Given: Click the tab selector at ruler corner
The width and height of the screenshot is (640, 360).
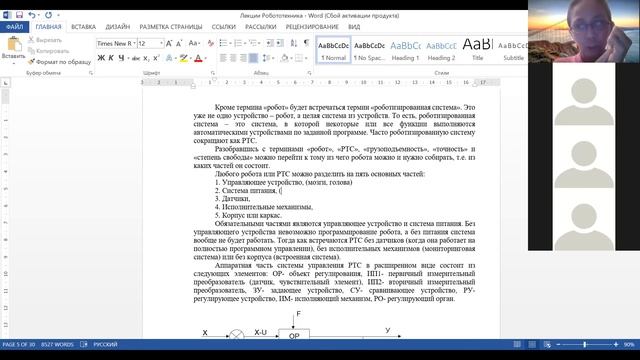Looking at the screenshot, I should [5, 83].
